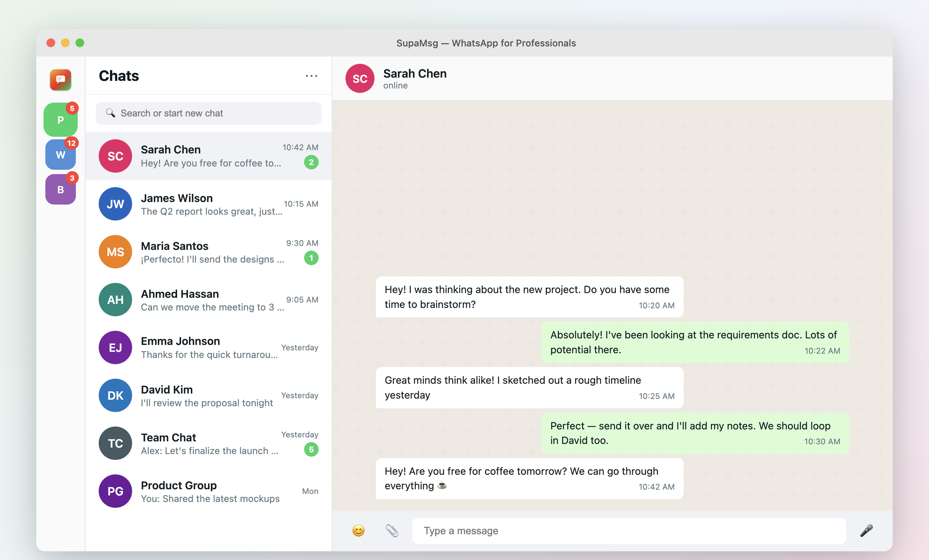Screen dimensions: 929x560
Task: Open the emoji picker
Action: (x=359, y=531)
